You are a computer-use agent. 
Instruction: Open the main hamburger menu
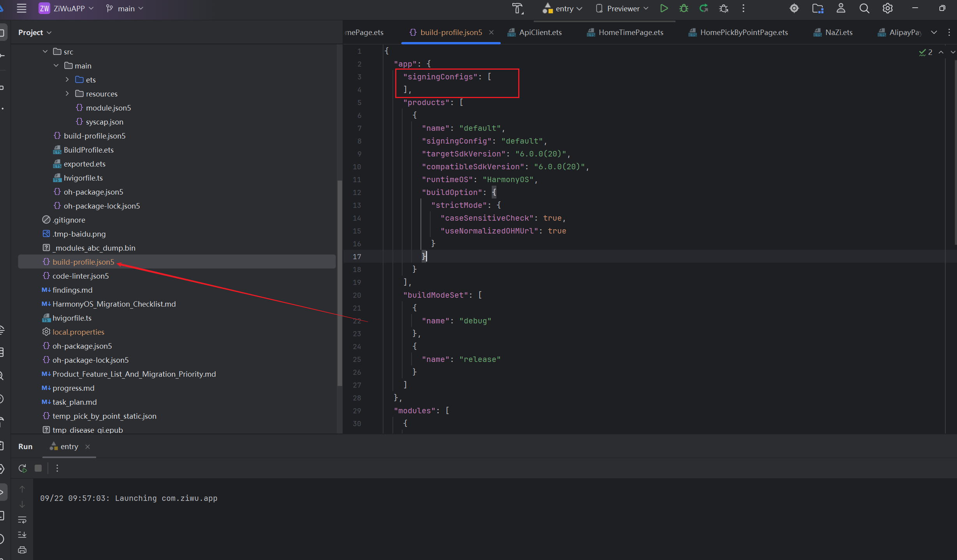[21, 8]
